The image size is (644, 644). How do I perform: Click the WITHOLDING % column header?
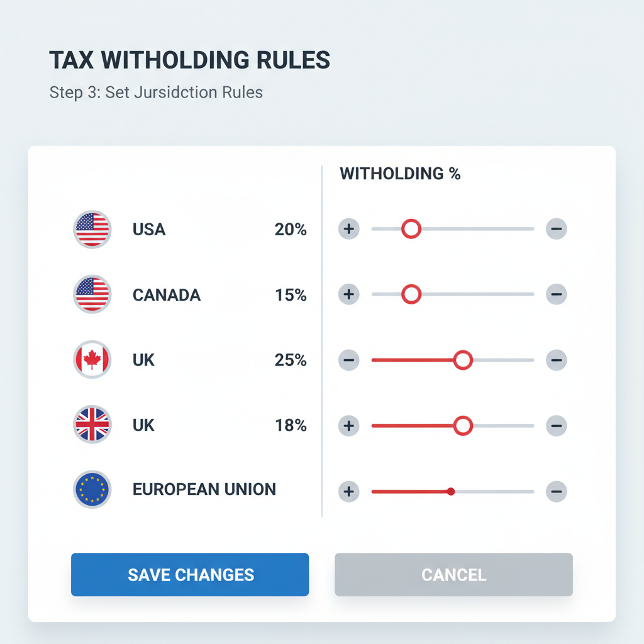click(x=399, y=174)
